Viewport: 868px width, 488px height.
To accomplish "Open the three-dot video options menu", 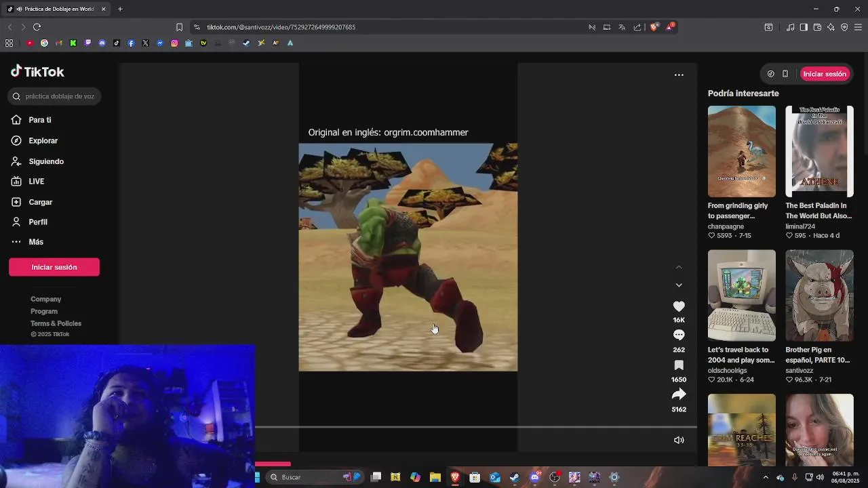I will [679, 75].
